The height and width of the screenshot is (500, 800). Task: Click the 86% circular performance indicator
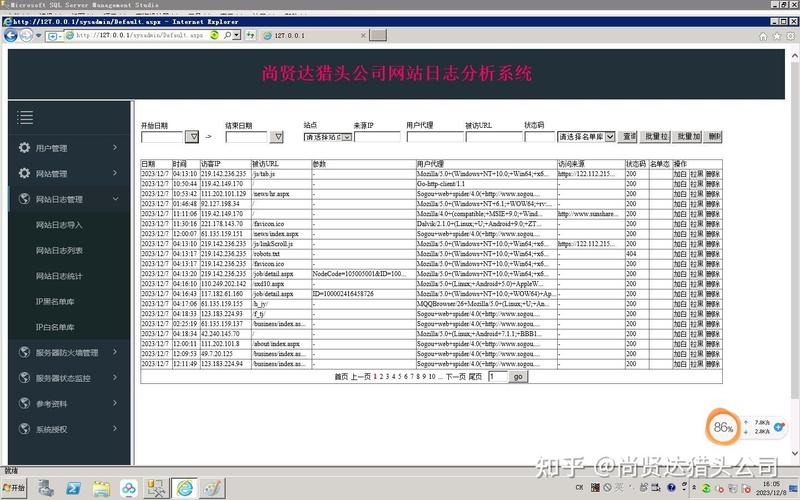pyautogui.click(x=723, y=427)
